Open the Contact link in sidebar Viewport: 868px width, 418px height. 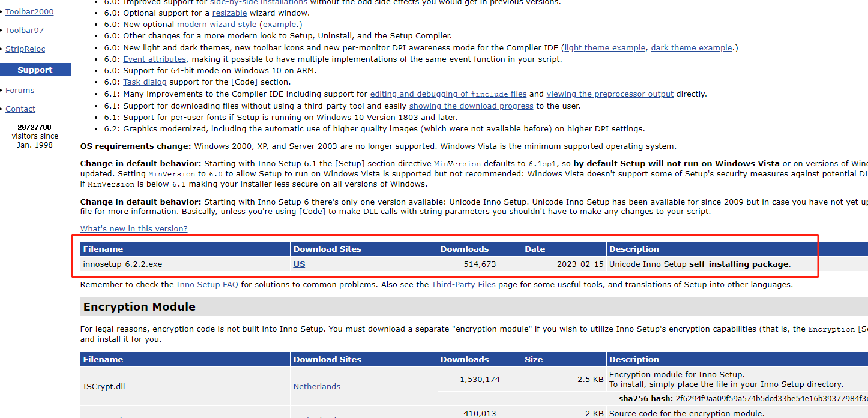[20, 109]
